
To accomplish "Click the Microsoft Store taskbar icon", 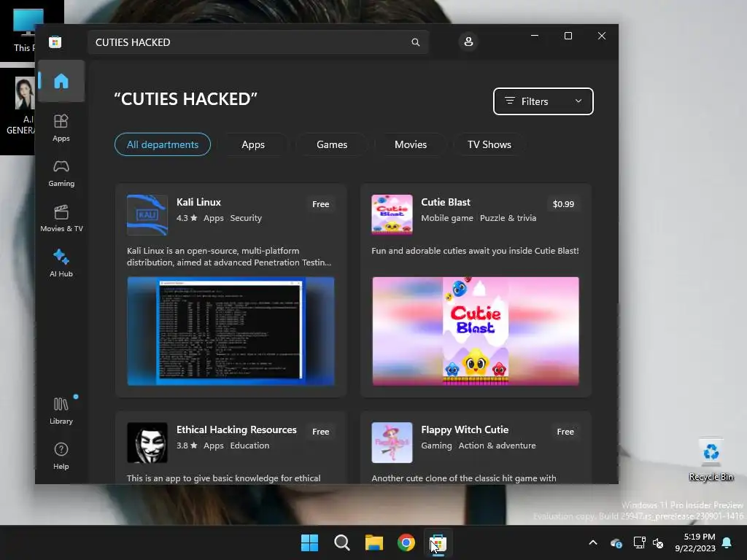I will pyautogui.click(x=438, y=542).
